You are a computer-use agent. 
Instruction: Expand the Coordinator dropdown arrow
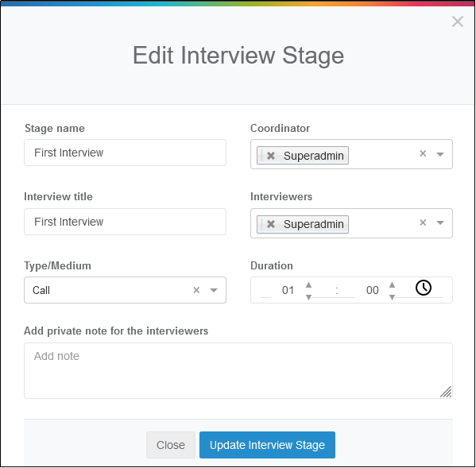pos(440,154)
